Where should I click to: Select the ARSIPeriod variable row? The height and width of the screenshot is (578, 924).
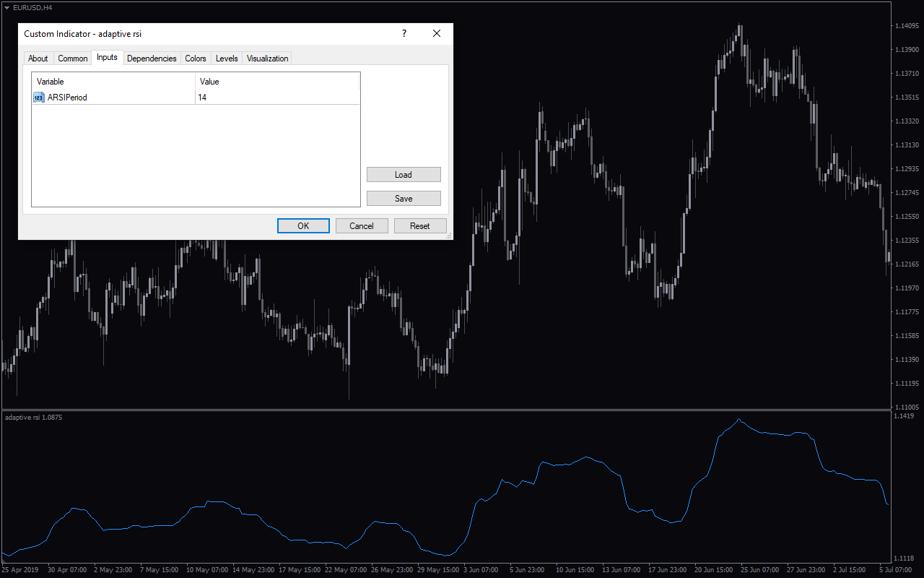tap(196, 98)
